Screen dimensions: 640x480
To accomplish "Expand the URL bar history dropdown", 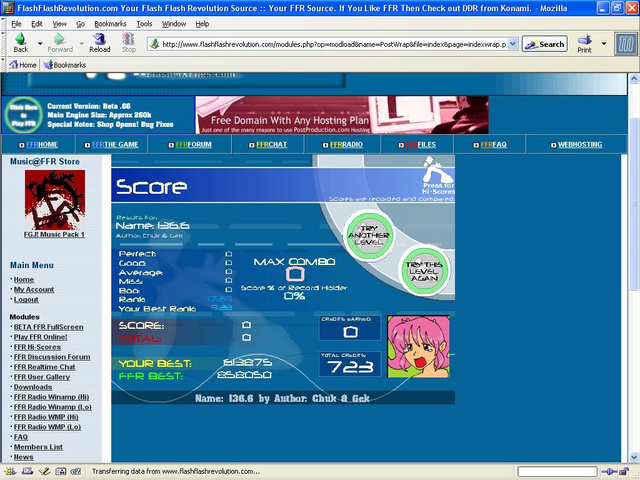I will click(513, 44).
